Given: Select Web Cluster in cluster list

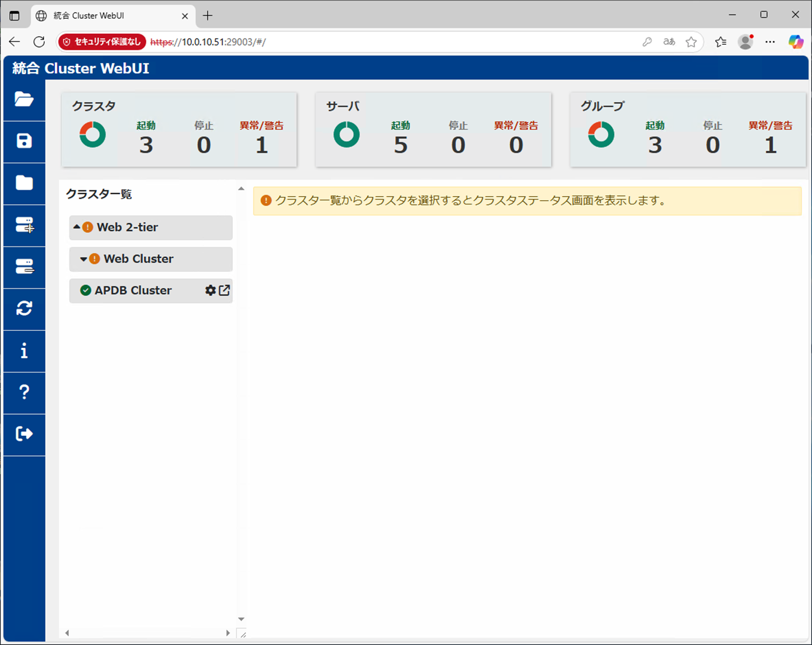Looking at the screenshot, I should pos(151,259).
